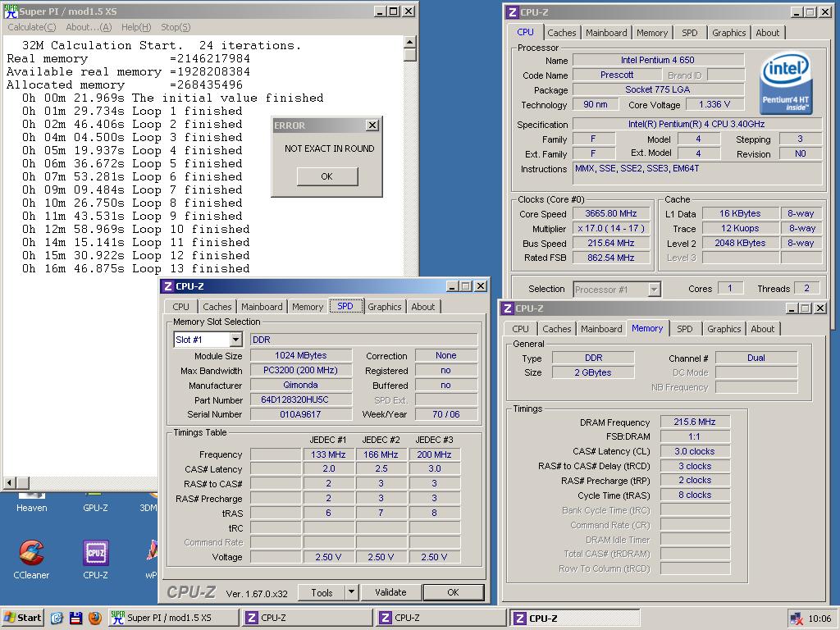The image size is (840, 630).
Task: Click Super PI vertical scrollbar up arrow
Action: tap(410, 43)
